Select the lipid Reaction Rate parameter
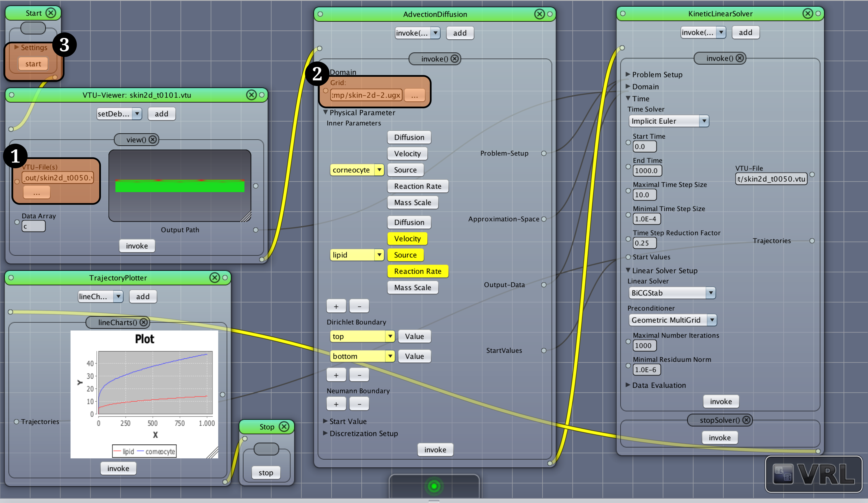Viewport: 868px width, 503px height. click(417, 271)
